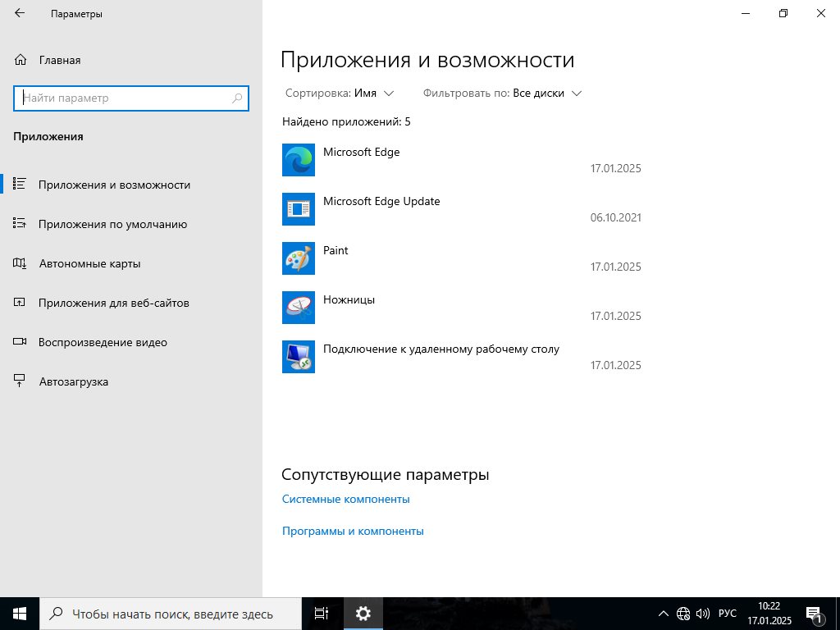Viewport: 840px width, 630px height.
Task: Click the Paint palette icon
Action: [299, 258]
